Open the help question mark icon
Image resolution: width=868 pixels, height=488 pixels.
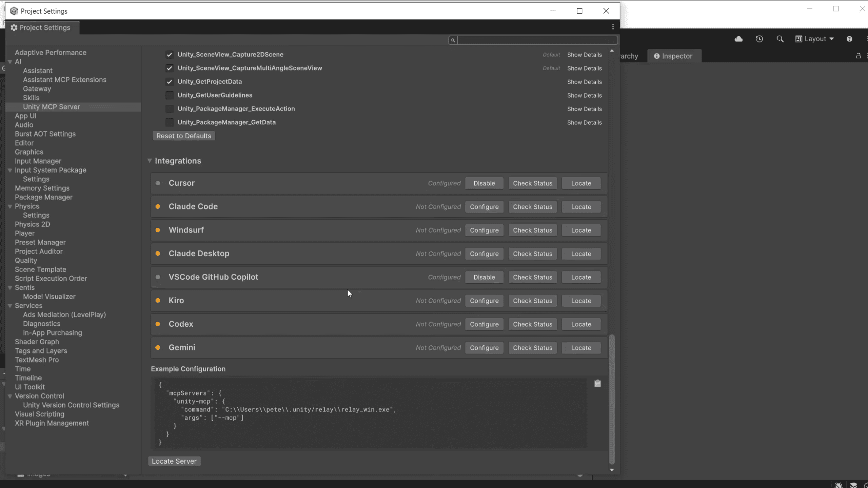click(x=849, y=39)
